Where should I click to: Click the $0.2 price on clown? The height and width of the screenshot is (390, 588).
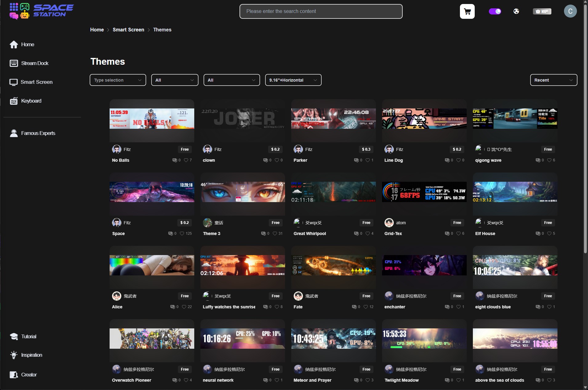pyautogui.click(x=276, y=149)
